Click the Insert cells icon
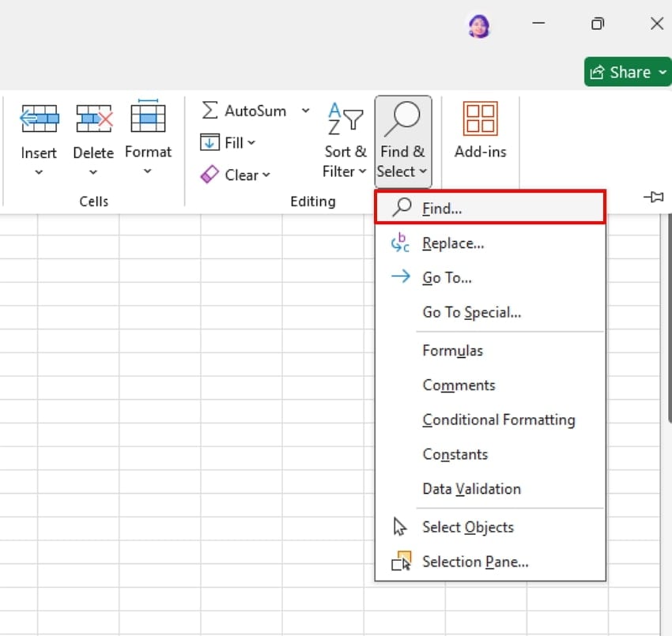 click(39, 119)
